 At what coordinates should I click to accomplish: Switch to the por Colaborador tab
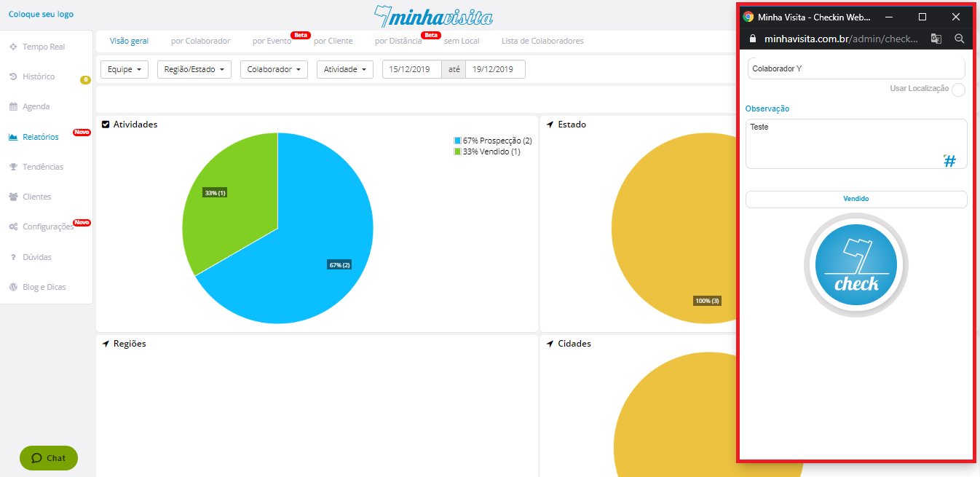click(200, 42)
